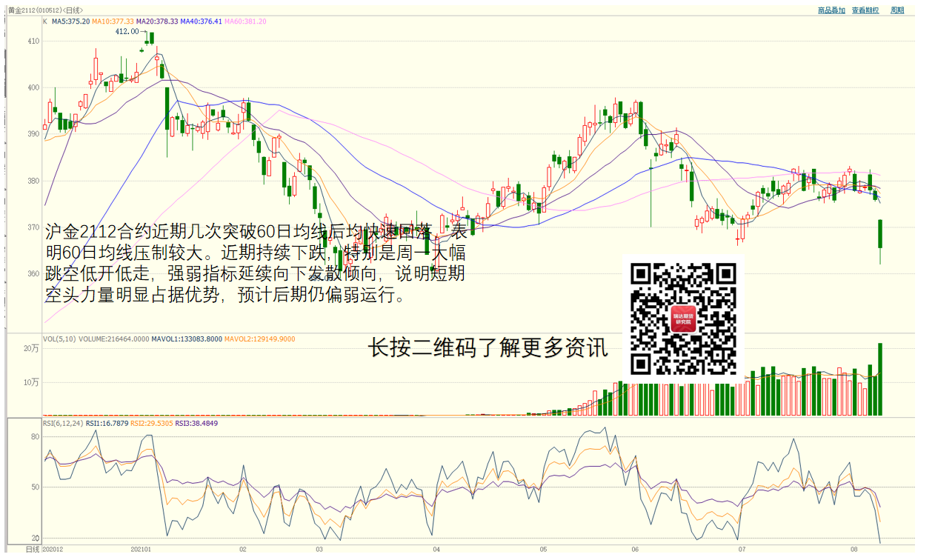Click the RSI1 value label

coord(107,424)
